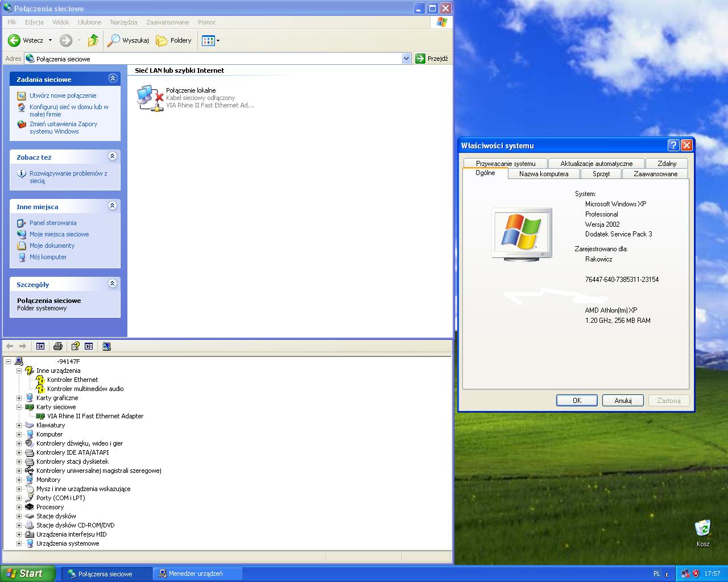This screenshot has width=728, height=582.
Task: Open the views dropdown arrow
Action: tap(218, 40)
